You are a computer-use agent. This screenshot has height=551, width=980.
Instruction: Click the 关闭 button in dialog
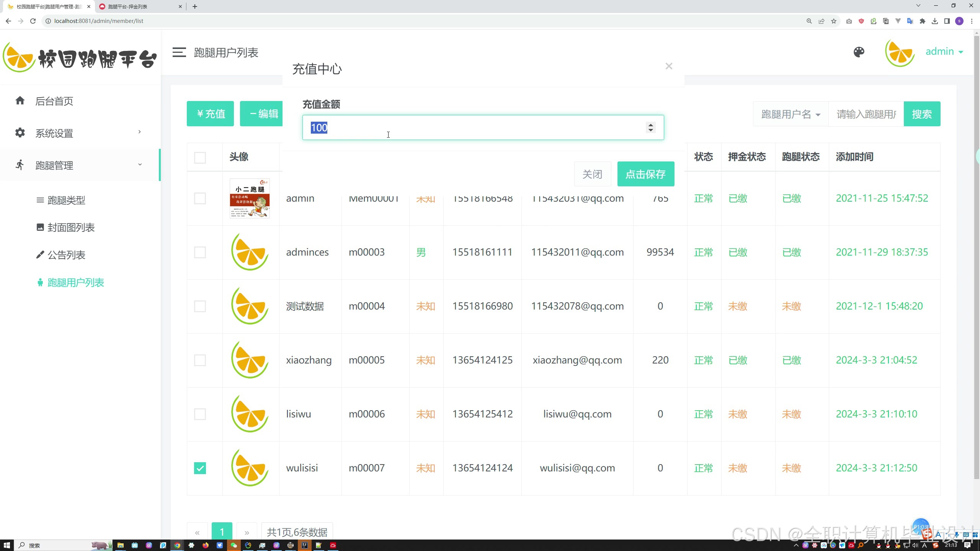[592, 174]
